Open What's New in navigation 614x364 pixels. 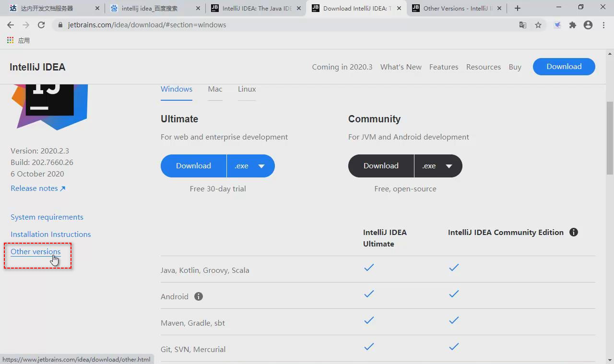pyautogui.click(x=401, y=67)
